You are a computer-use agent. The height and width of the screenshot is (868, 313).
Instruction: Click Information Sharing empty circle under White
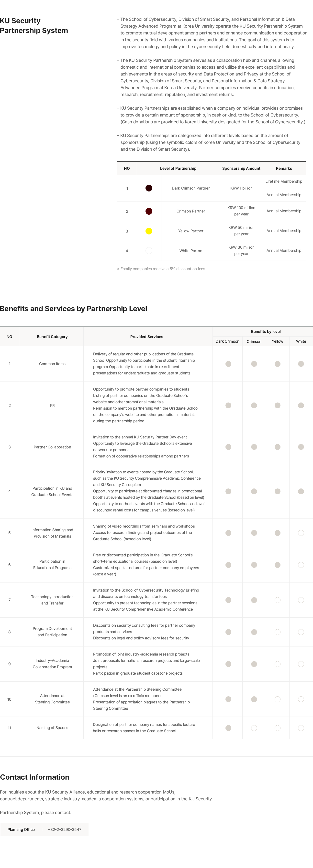coord(301,533)
